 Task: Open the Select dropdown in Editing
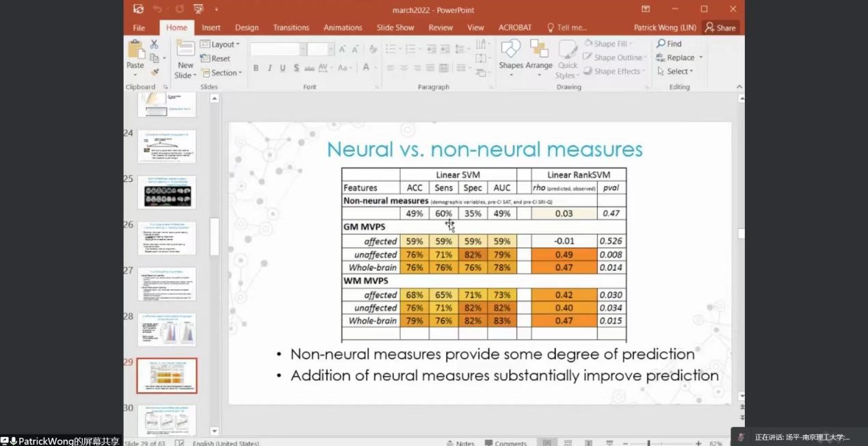point(675,71)
